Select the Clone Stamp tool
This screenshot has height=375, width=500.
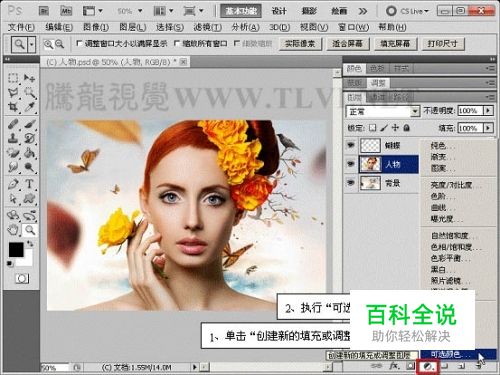[13, 138]
